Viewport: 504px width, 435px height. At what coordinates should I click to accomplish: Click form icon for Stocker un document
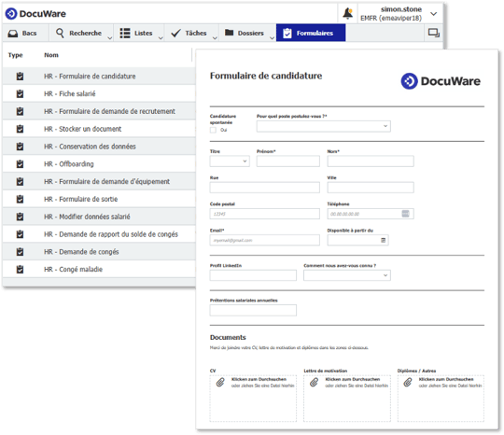pyautogui.click(x=20, y=129)
